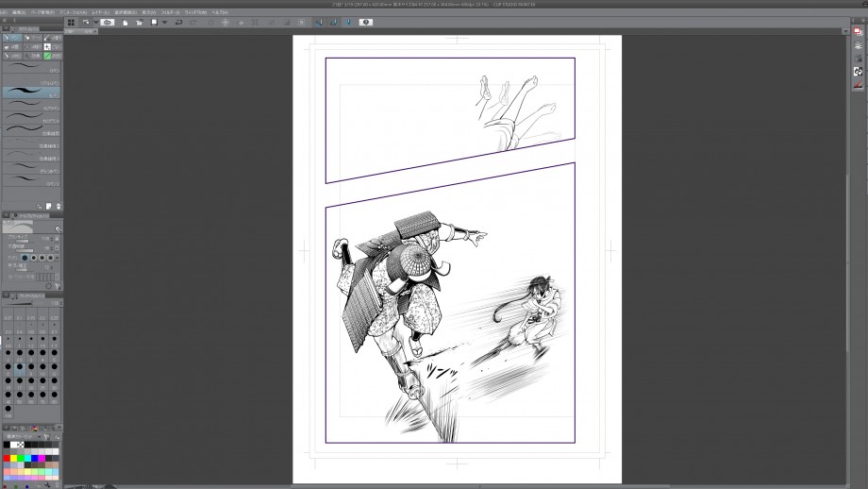Viewport: 868px width, 489px height.
Task: Click the Save icon in the toolbar
Action: 154,22
